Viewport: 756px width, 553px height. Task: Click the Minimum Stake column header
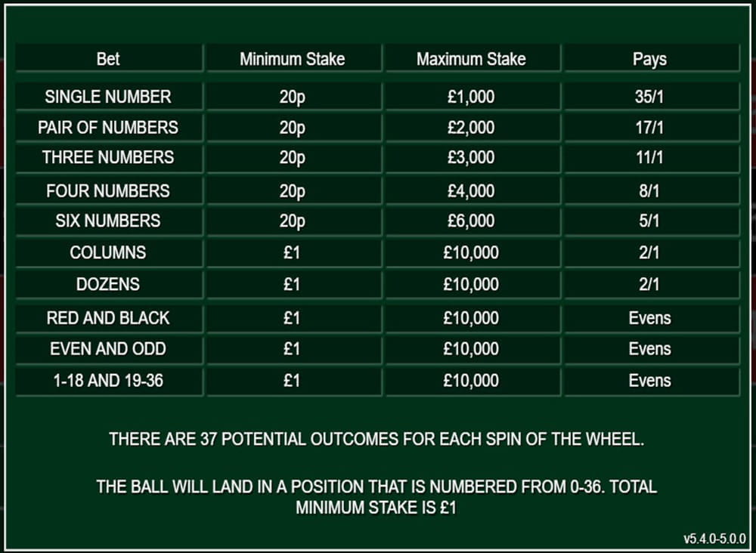pyautogui.click(x=292, y=59)
